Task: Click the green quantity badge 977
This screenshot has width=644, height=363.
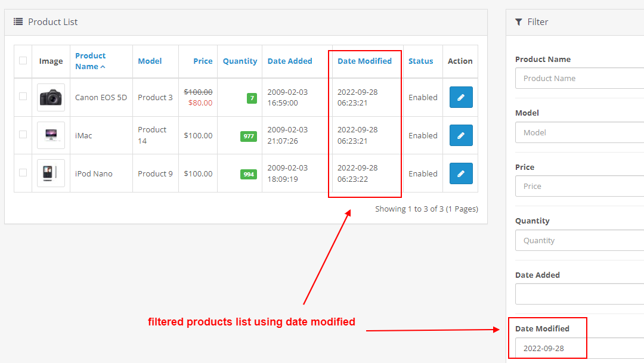Action: pyautogui.click(x=249, y=136)
